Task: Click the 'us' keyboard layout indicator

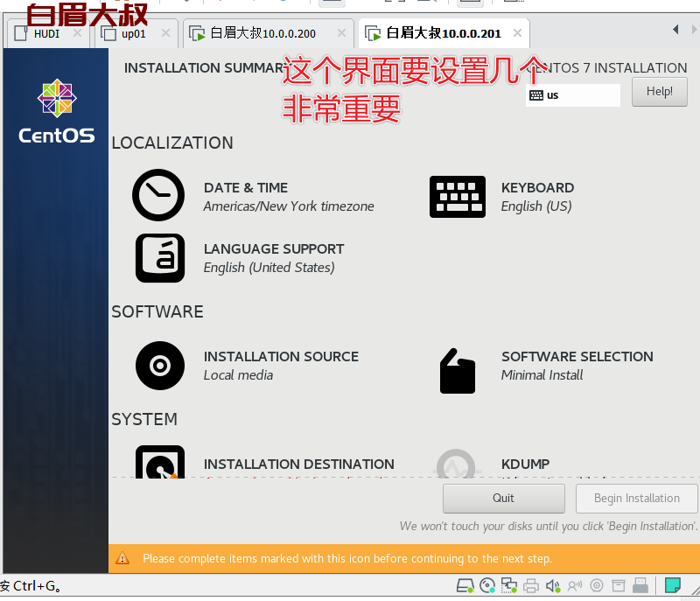Action: tap(573, 95)
